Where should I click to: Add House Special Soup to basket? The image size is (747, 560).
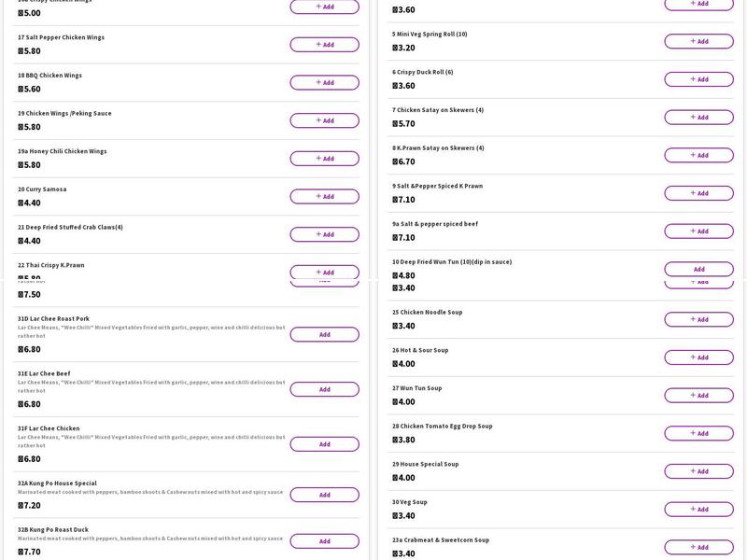pos(698,471)
